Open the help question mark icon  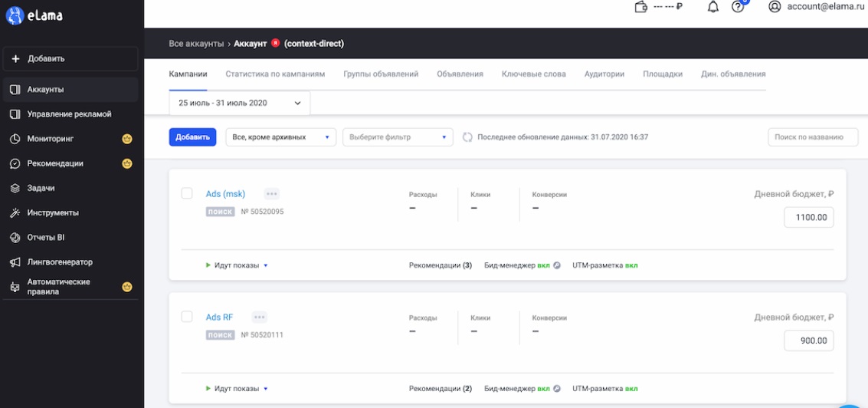(737, 7)
